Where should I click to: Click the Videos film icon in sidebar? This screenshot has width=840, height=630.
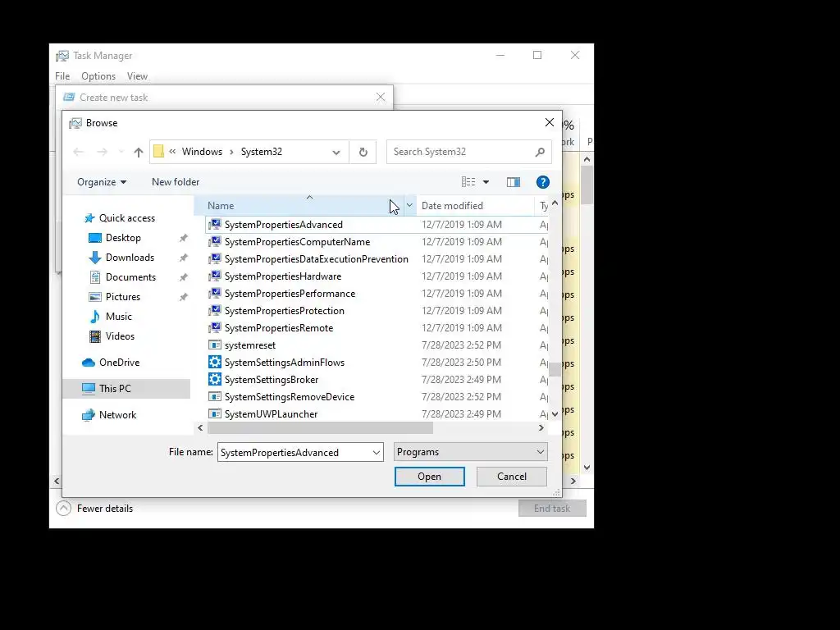95,336
